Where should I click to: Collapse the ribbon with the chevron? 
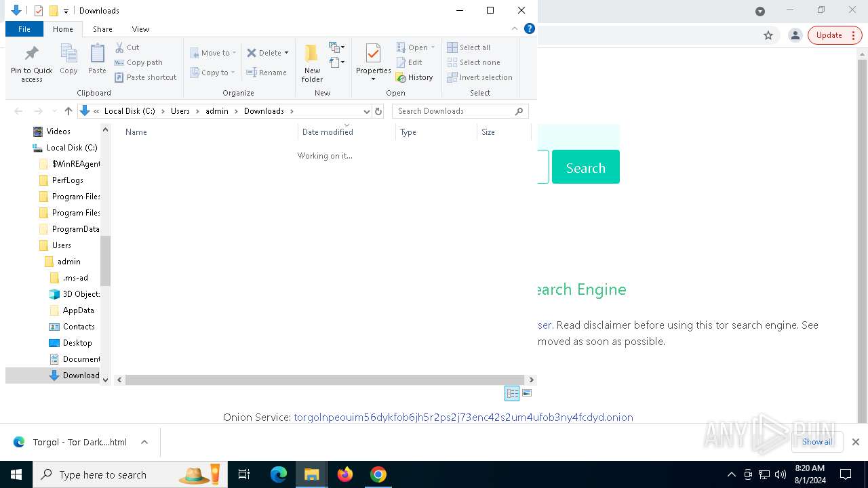[515, 28]
